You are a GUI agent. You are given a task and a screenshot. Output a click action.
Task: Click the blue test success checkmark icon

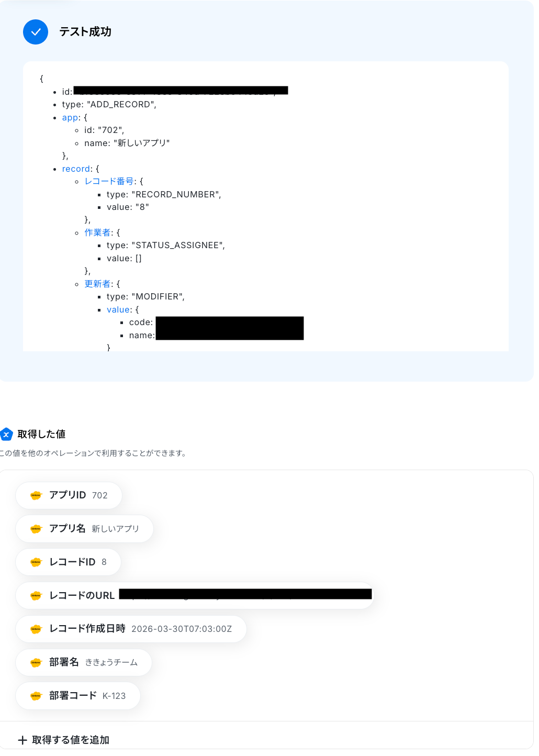pyautogui.click(x=36, y=32)
